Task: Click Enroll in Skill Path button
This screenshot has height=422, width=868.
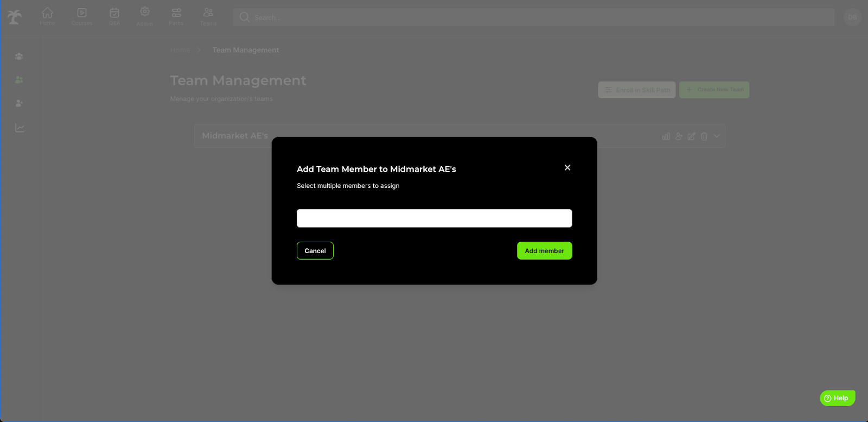Action: tap(637, 90)
